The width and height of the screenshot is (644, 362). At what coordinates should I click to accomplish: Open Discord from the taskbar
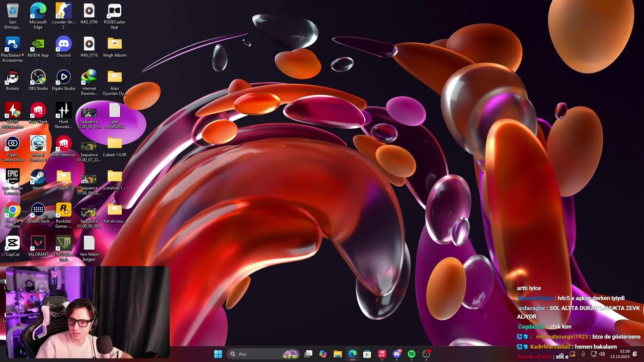pos(397,354)
